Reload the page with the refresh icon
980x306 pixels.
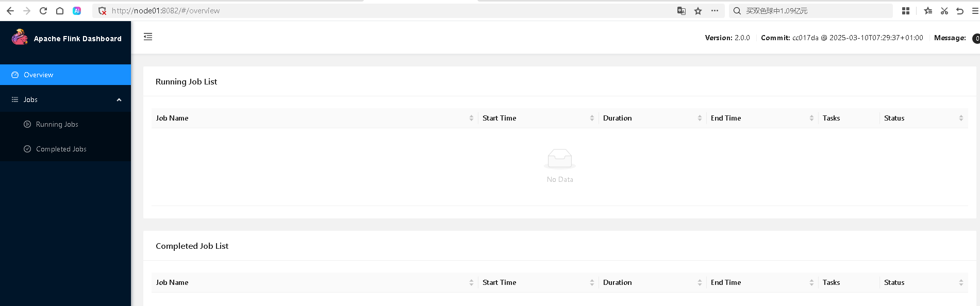click(43, 10)
